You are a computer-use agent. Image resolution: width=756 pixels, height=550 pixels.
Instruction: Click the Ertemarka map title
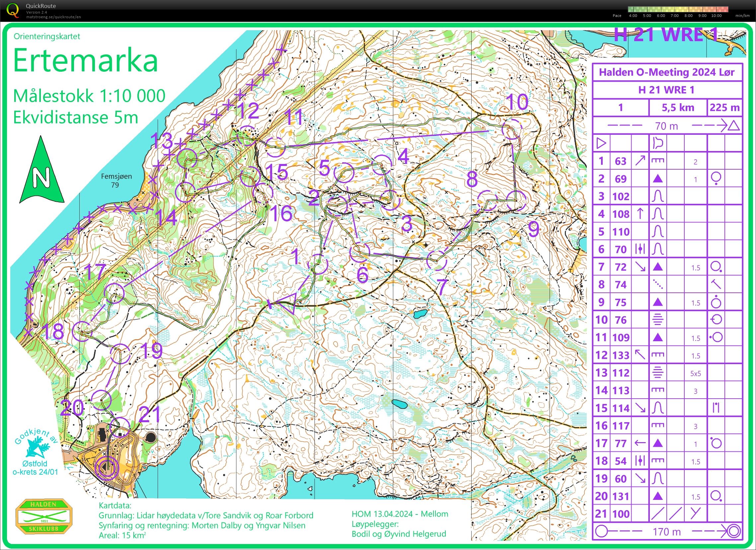85,60
